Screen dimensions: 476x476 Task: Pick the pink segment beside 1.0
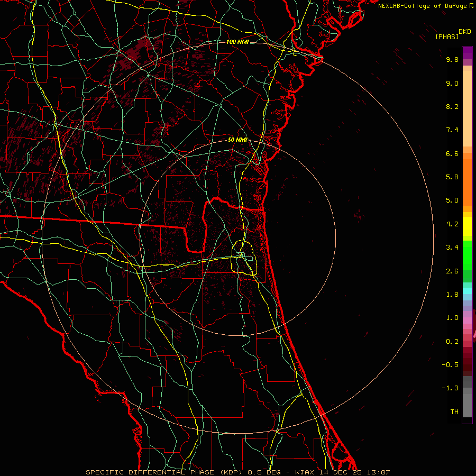(x=467, y=321)
